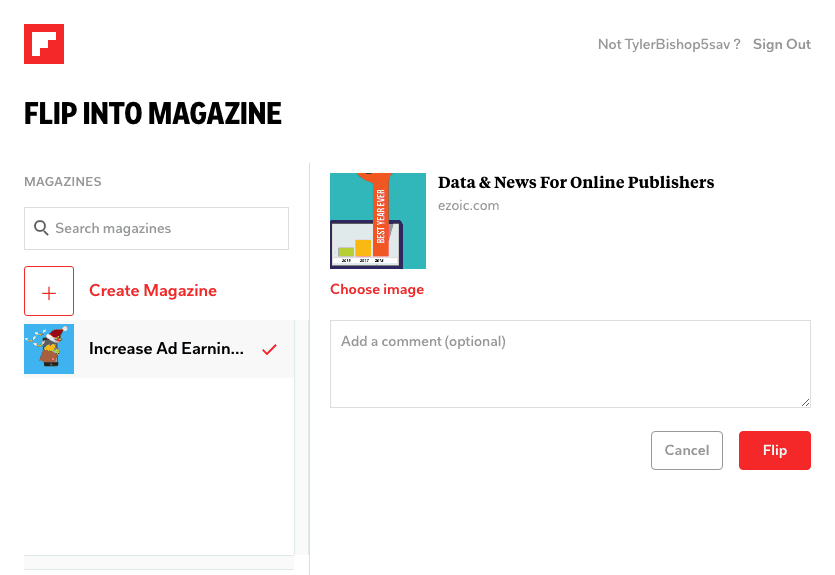Click the ezoic.com source text
Screen dimensions: 835x575
click(469, 206)
